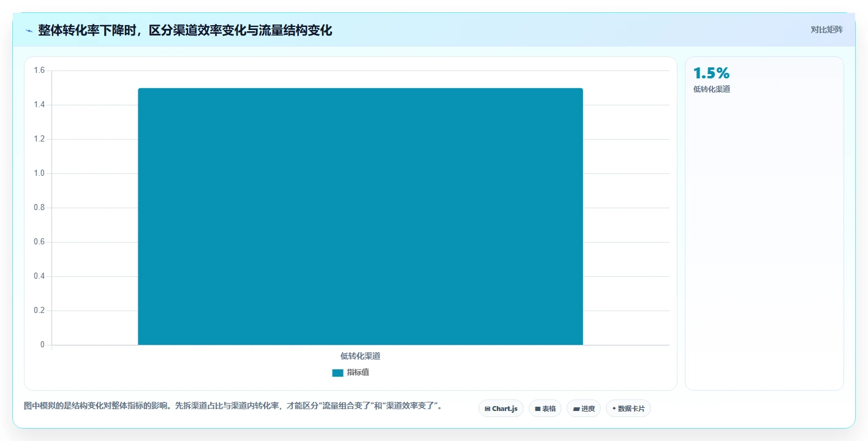Screen dimensions: 868x441
Task: Click the 1.0 y-axis tick label
Action: tap(39, 173)
